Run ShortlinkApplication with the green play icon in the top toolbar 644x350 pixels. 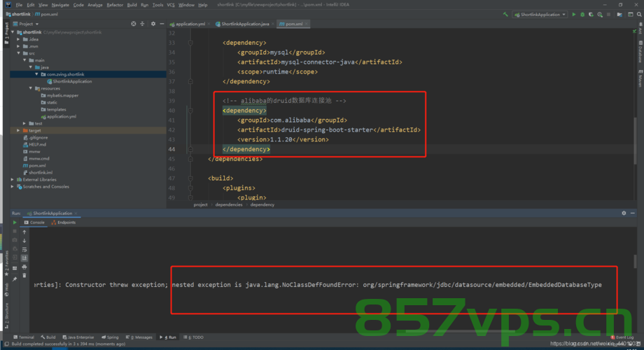point(574,15)
